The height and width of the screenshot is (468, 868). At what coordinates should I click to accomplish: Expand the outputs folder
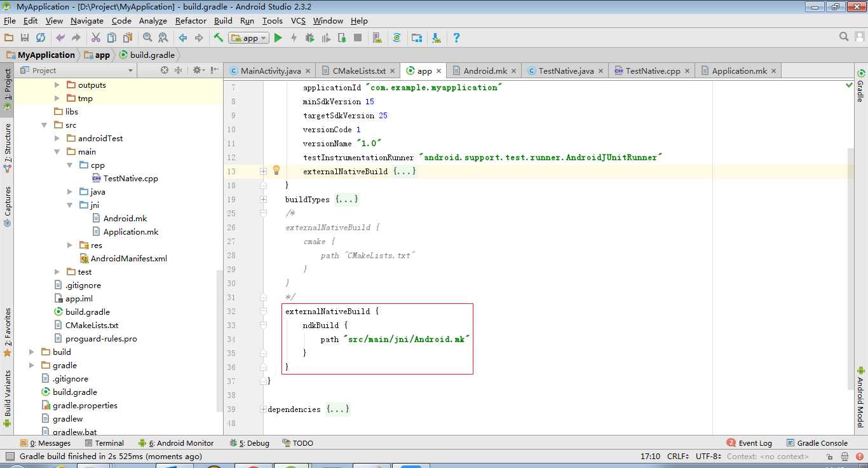tap(57, 85)
